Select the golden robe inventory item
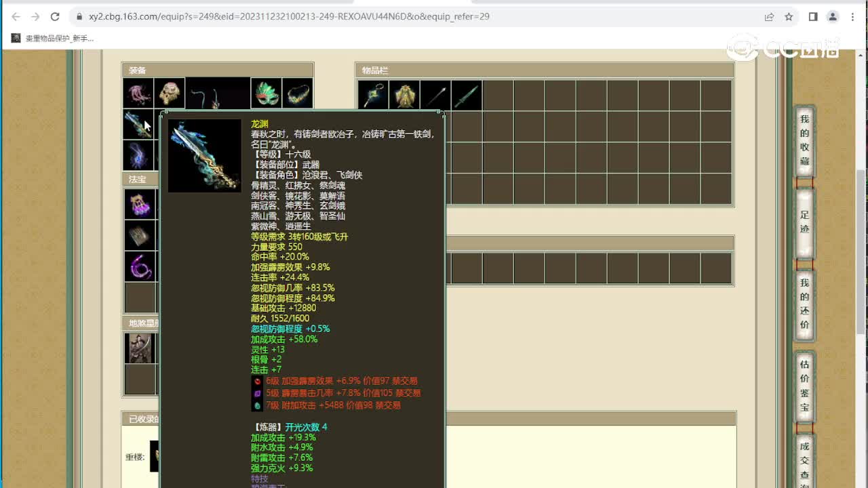This screenshot has height=488, width=868. click(404, 96)
